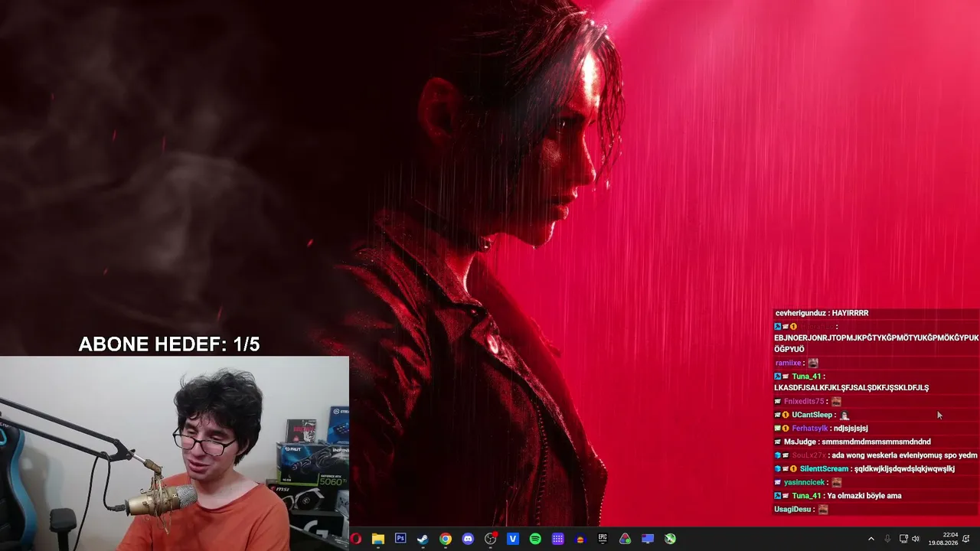Click the yasinncicek username in chat
This screenshot has height=551, width=980.
point(805,482)
